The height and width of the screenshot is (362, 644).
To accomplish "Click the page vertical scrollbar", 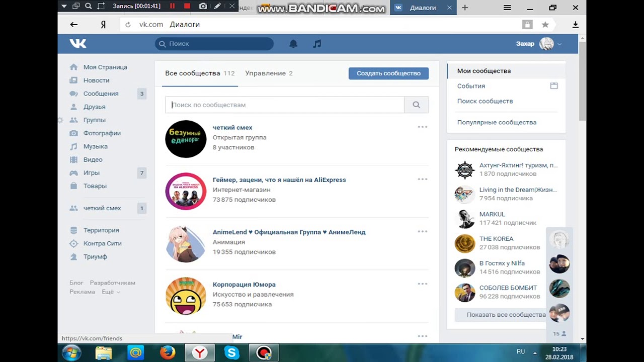I will coord(582,80).
